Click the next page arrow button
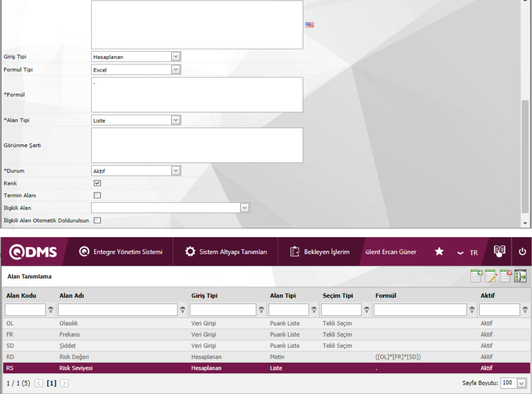Screen dimensions: 532x394 tap(64, 383)
